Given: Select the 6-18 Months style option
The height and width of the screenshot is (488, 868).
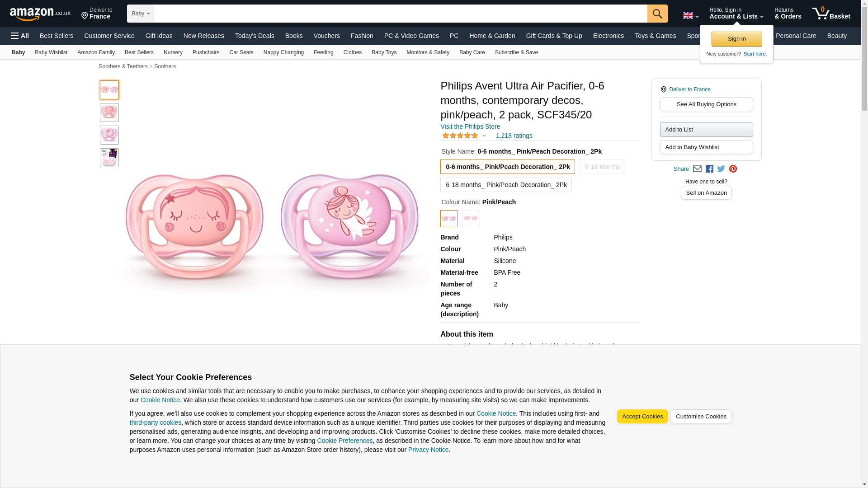Looking at the screenshot, I should (602, 167).
